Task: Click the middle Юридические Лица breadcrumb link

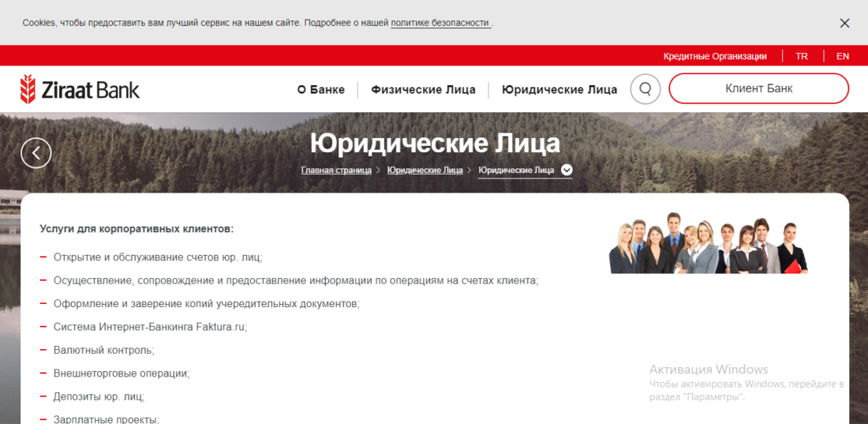Action: pyautogui.click(x=425, y=170)
